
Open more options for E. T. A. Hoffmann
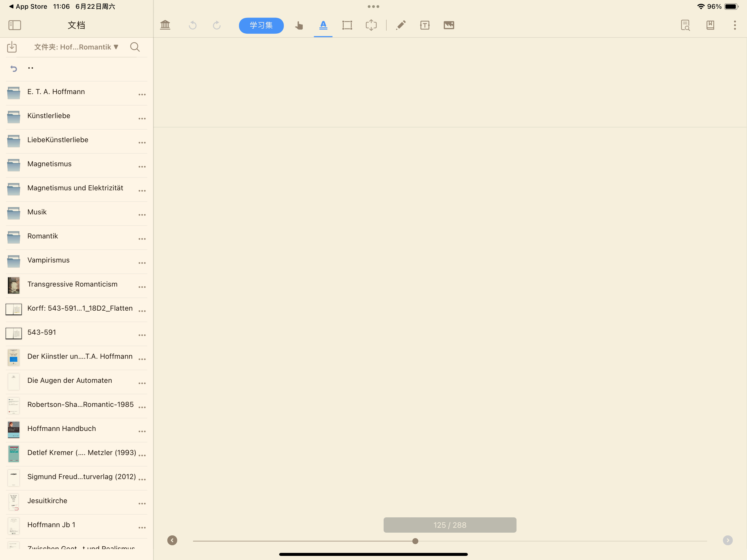pyautogui.click(x=142, y=95)
